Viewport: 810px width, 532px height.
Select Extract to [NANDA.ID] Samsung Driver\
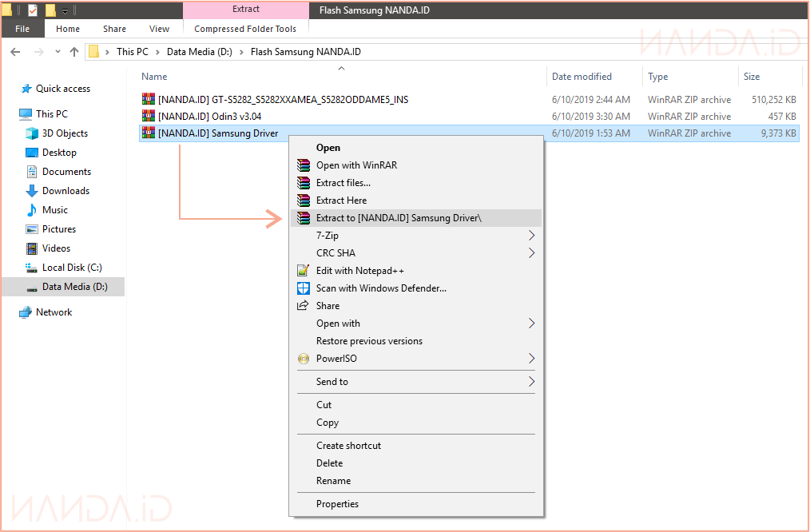click(398, 218)
